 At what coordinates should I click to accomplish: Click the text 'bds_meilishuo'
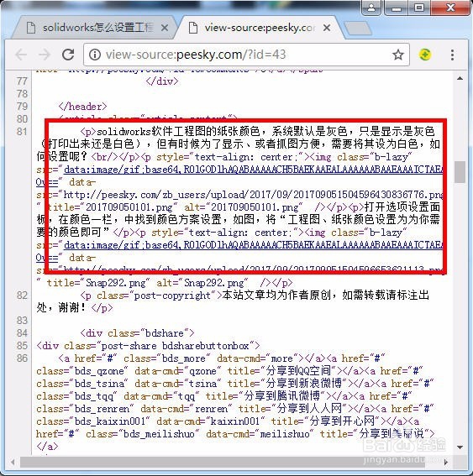pos(159,434)
